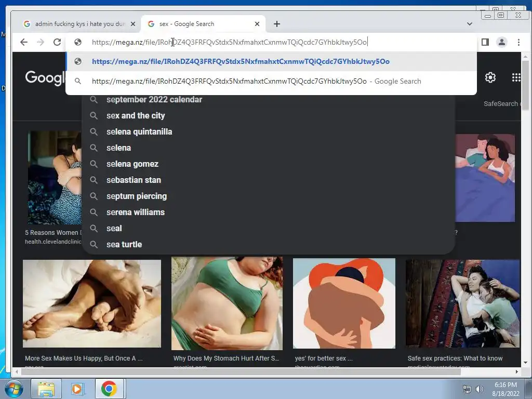Viewport: 532px width, 399px height.
Task: Select 'sex and the city' suggestion
Action: pyautogui.click(x=136, y=116)
